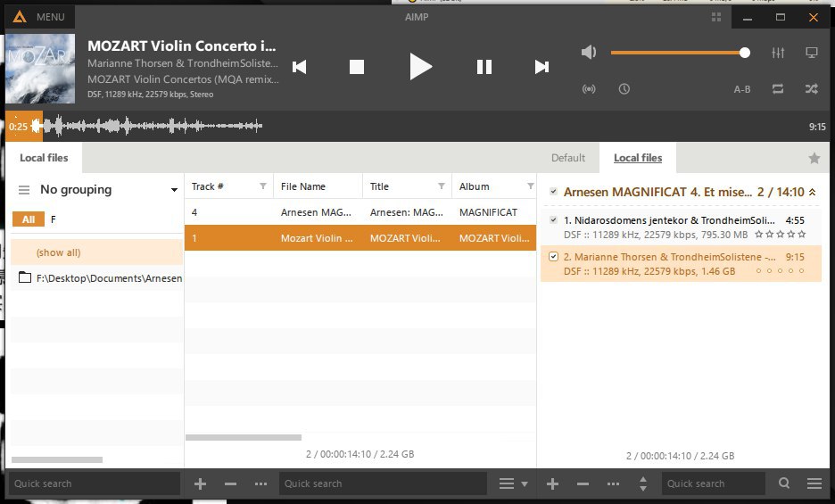
Task: Open the sleep timer clock icon
Action: click(624, 89)
